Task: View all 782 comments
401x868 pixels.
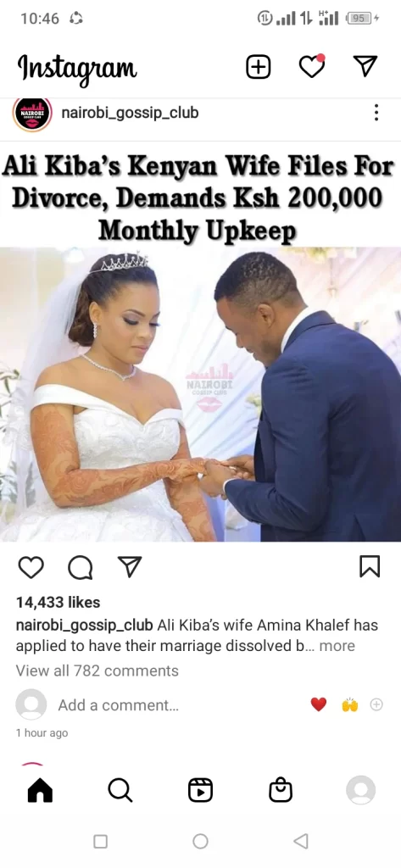Action: (x=97, y=671)
